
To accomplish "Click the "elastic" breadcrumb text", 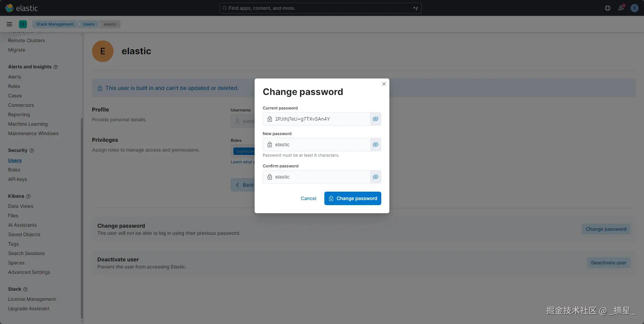I will pyautogui.click(x=110, y=24).
